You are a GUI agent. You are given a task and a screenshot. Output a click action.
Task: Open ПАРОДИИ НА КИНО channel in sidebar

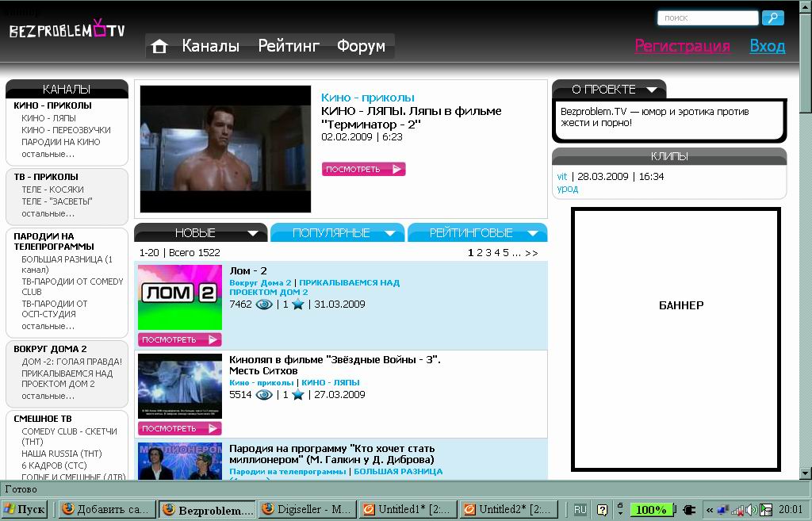tap(60, 142)
